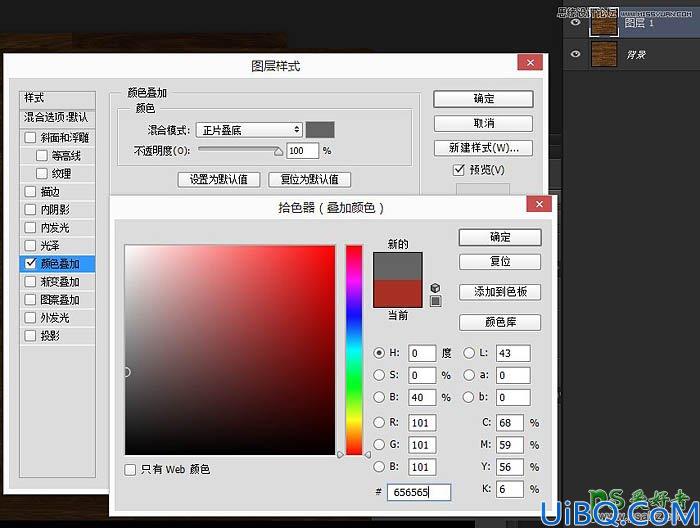
Task: Open the 混合模式 正片叠底 dropdown
Action: 249,130
